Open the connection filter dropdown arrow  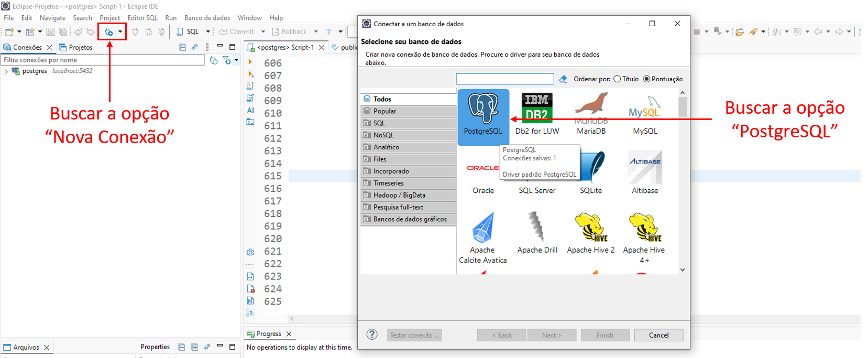click(236, 60)
